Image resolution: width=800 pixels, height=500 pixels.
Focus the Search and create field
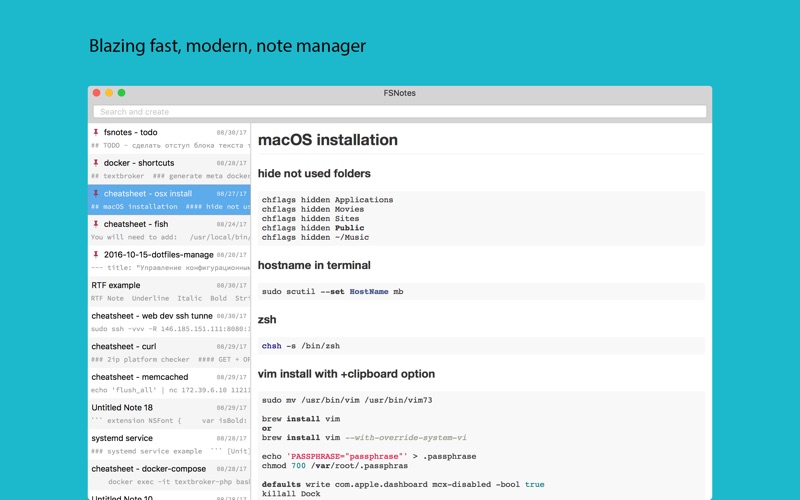(399, 112)
